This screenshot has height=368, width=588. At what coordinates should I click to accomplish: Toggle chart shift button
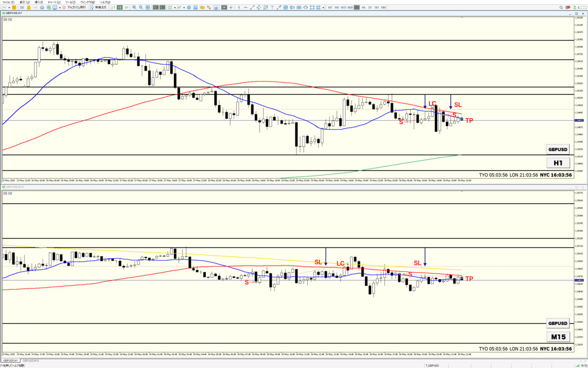pos(162,7)
